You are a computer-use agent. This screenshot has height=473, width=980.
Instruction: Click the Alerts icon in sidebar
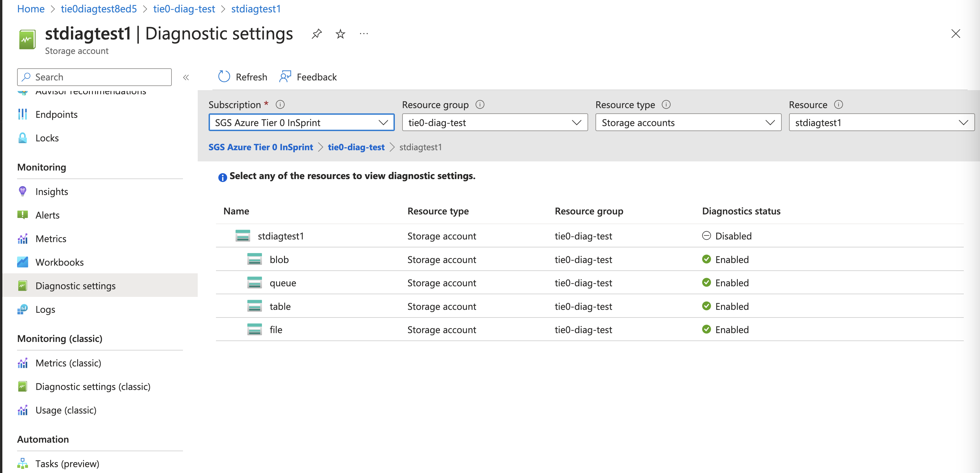coord(23,215)
